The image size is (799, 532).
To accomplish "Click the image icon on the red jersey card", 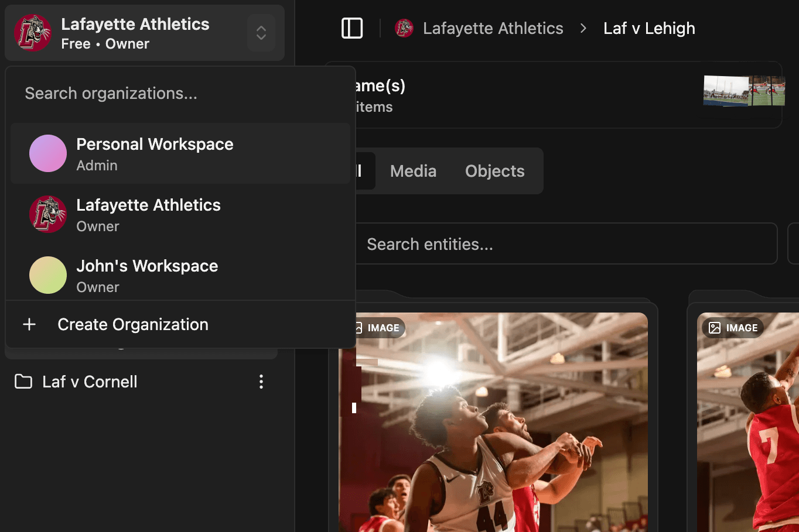I will point(715,328).
